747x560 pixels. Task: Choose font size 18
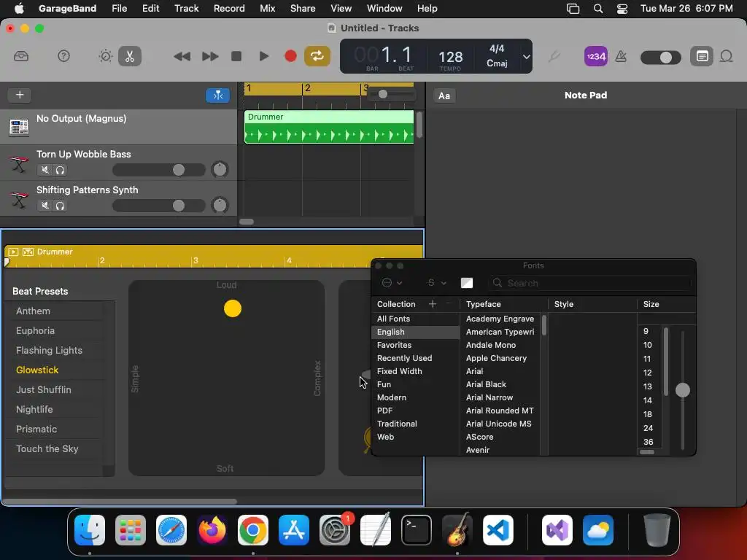pos(648,414)
